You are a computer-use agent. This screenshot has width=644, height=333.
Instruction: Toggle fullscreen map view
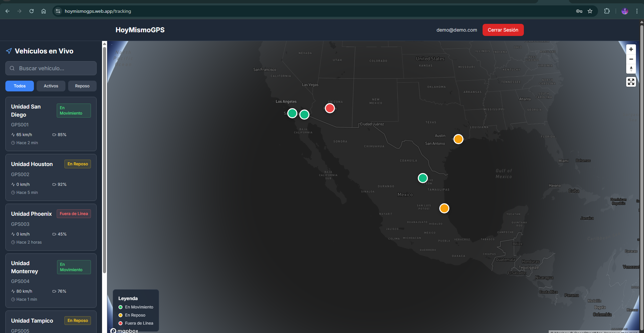tap(631, 82)
